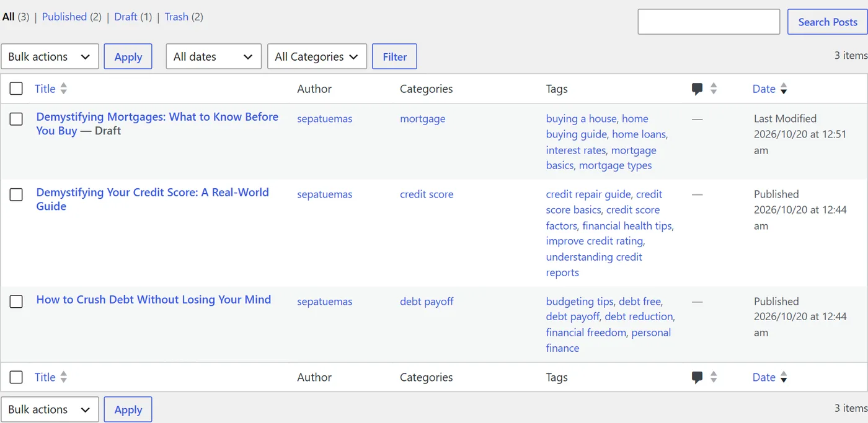The width and height of the screenshot is (868, 423).
Task: Click the 'interest rates' tag
Action: tap(576, 150)
